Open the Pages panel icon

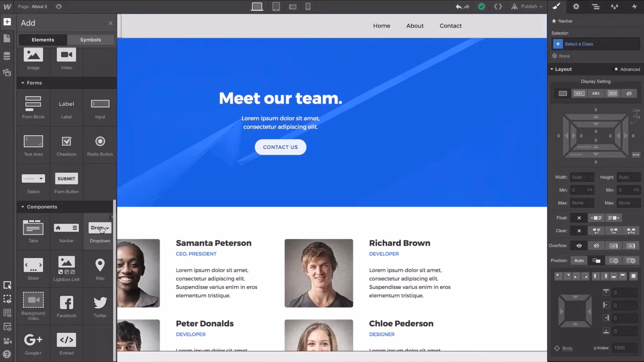tap(7, 38)
